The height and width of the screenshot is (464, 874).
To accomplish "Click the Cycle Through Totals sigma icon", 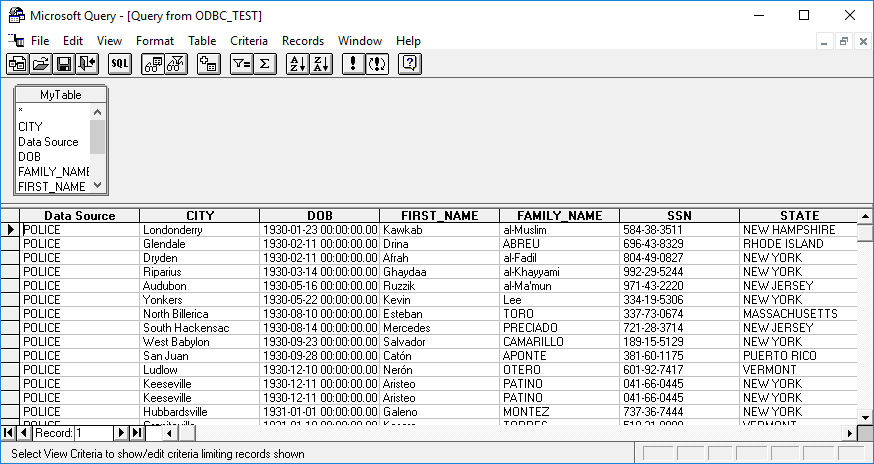I will [265, 64].
